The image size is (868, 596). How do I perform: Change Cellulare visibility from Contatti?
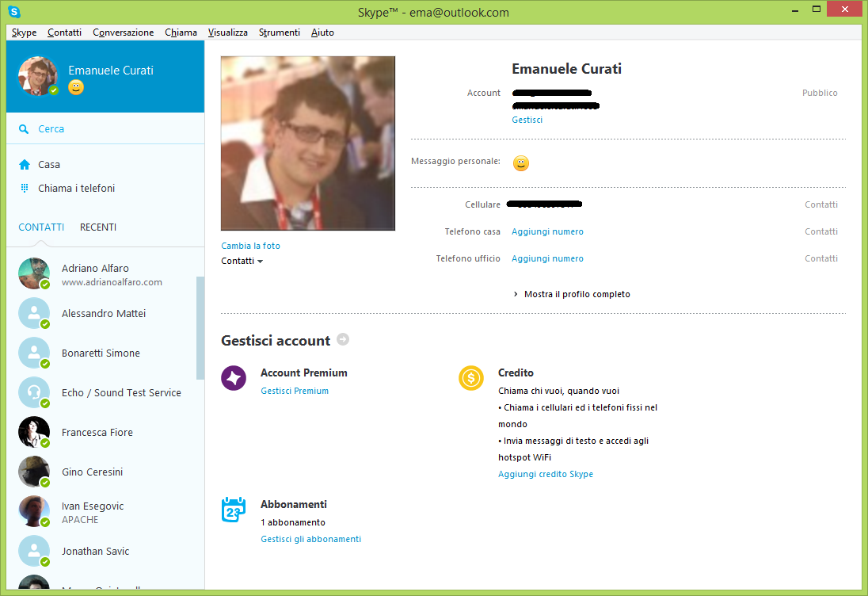(x=821, y=204)
